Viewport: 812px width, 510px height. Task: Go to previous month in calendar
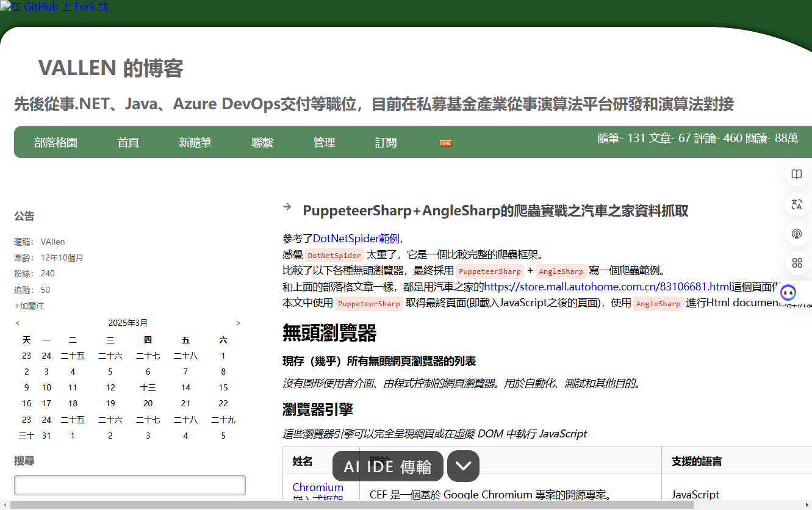[18, 323]
